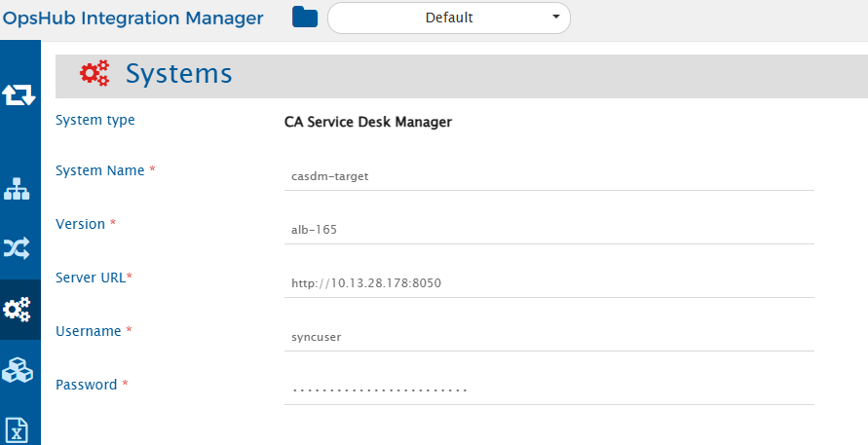
Task: Focus the Version field showing alb-165
Action: pyautogui.click(x=548, y=230)
